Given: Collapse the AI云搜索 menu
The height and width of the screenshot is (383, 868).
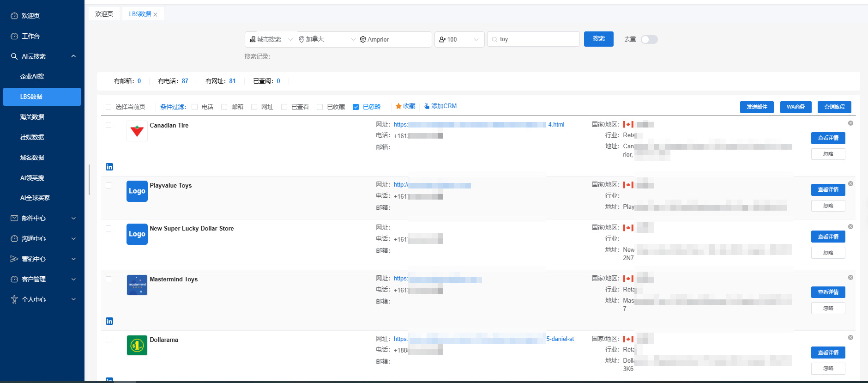Looking at the screenshot, I should pyautogui.click(x=73, y=56).
